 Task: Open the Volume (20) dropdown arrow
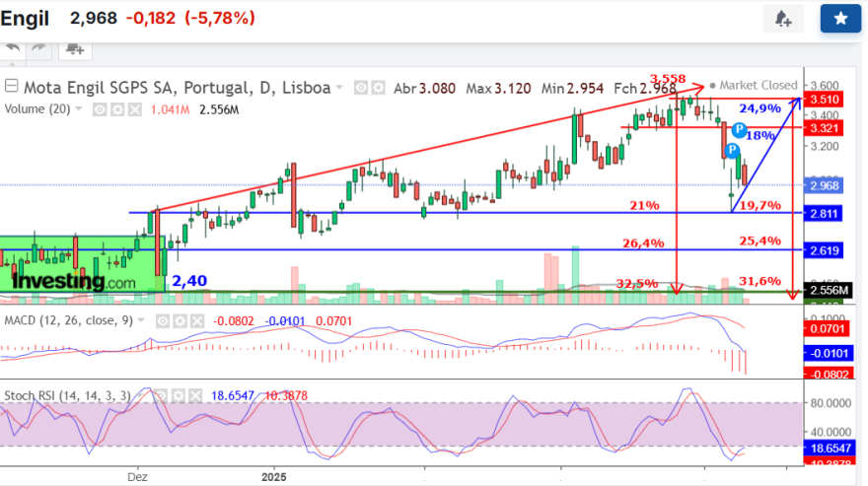point(79,109)
